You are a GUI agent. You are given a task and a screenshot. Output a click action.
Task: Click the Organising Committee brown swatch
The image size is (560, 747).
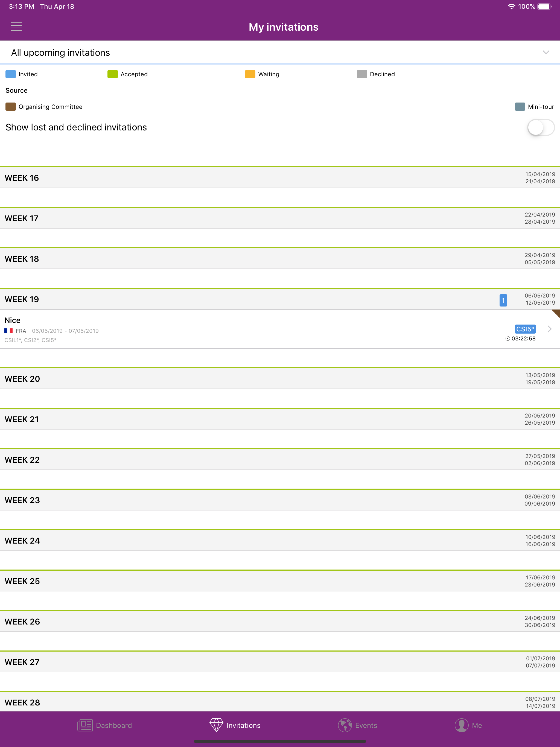(x=11, y=107)
